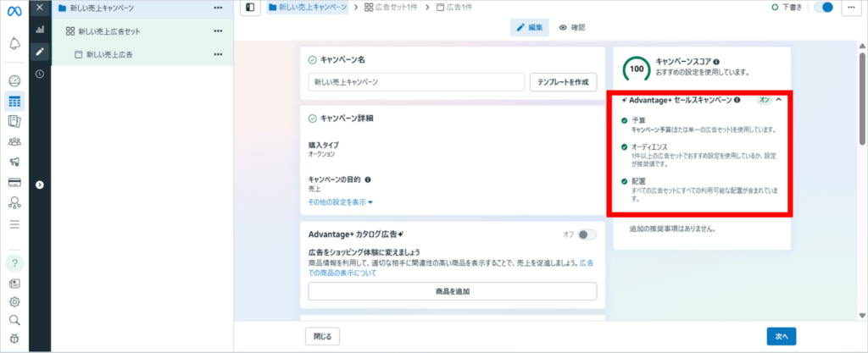The height and width of the screenshot is (353, 868).
Task: Click the テンプレートを作成 button
Action: 564,82
